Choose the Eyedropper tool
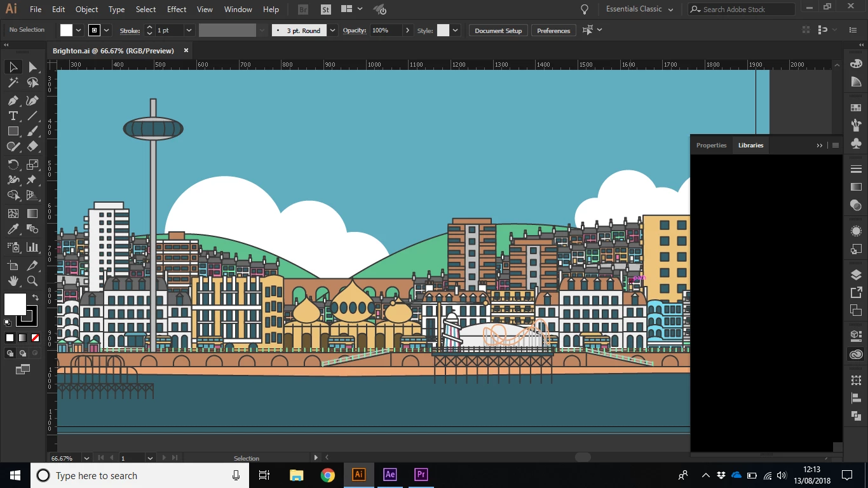Viewport: 868px width, 488px height. click(13, 229)
